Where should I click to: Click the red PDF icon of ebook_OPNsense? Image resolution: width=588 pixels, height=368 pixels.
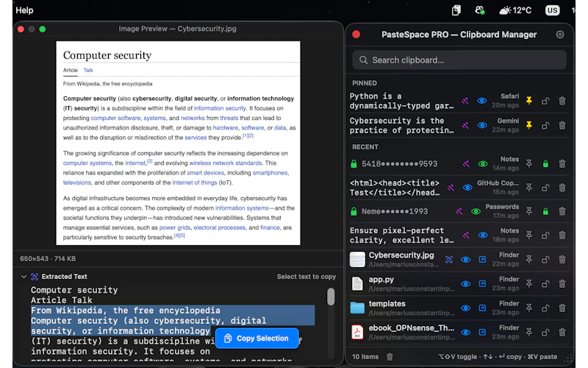pos(357,333)
